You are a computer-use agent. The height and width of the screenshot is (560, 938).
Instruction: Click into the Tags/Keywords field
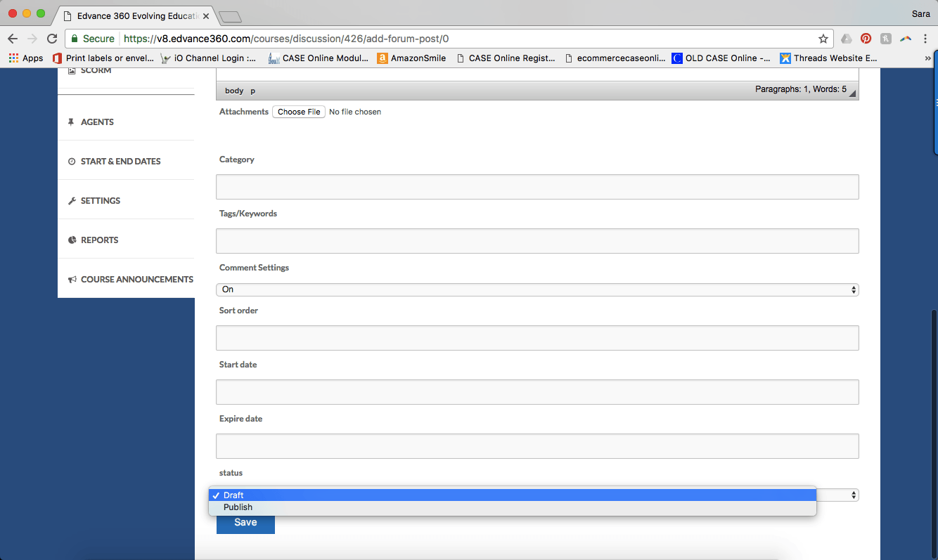pos(537,241)
